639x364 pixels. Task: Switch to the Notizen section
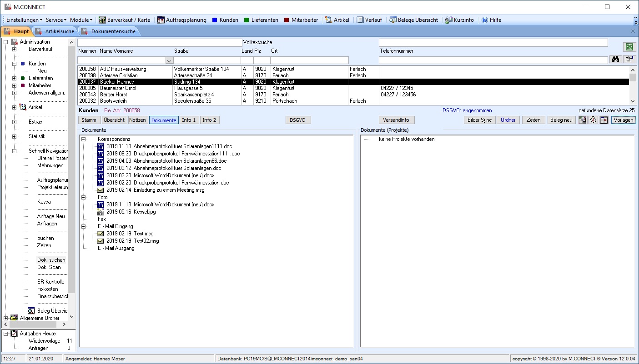137,120
